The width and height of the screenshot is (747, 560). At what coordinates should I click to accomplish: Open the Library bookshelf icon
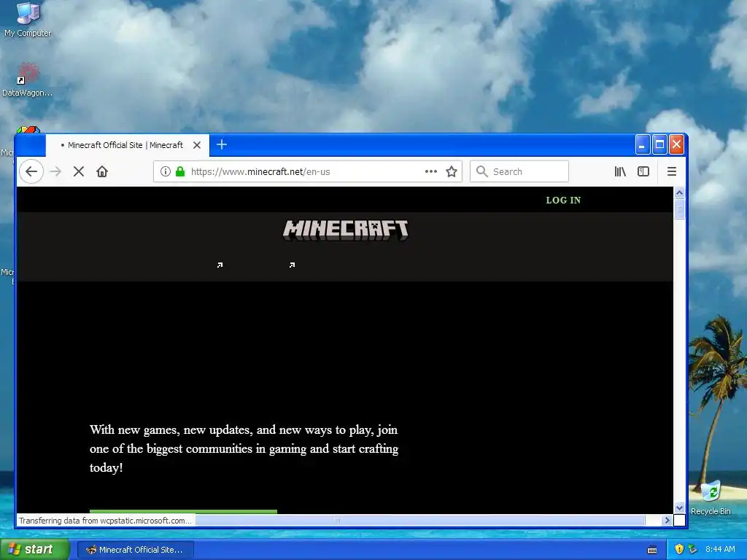620,171
